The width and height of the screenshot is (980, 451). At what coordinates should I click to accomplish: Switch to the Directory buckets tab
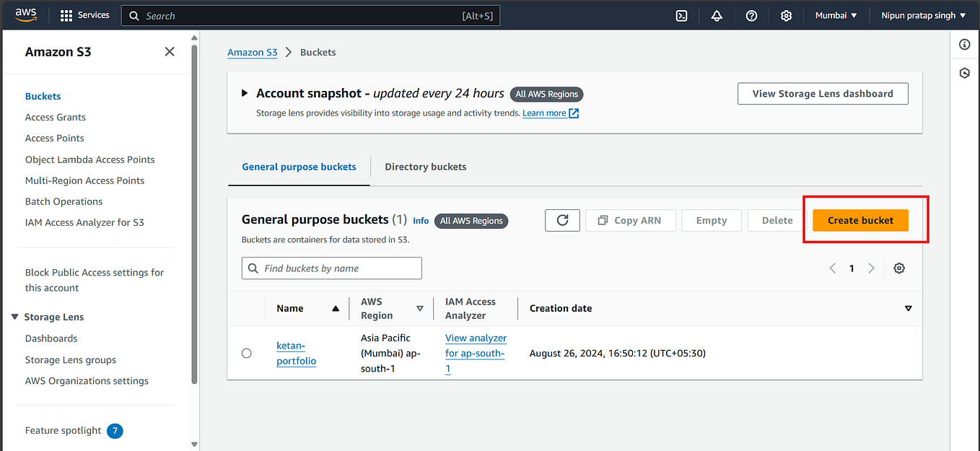point(426,167)
